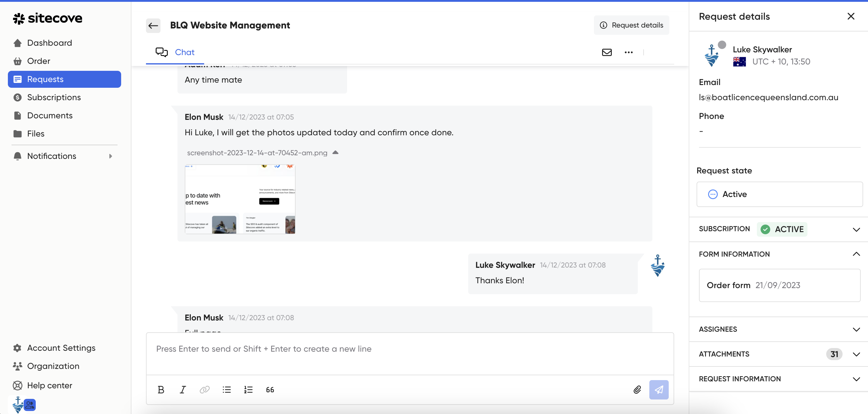Expand the Subscription section
The image size is (868, 414).
[x=856, y=230]
